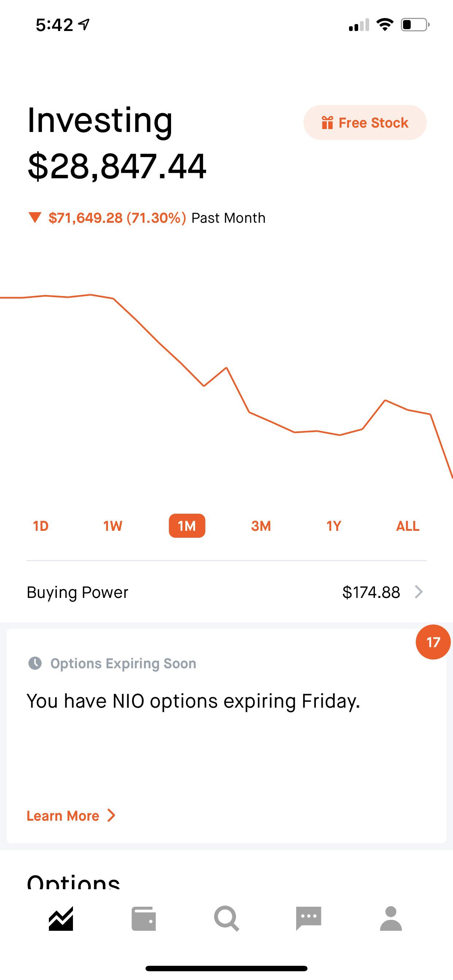Select the 1W chart range

113,526
